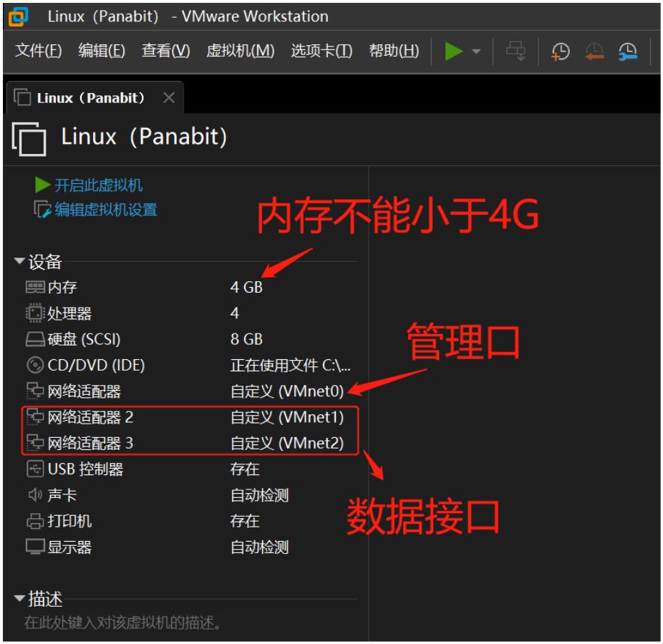Click the 处理器 CPU icon
663x644 pixels.
34,313
